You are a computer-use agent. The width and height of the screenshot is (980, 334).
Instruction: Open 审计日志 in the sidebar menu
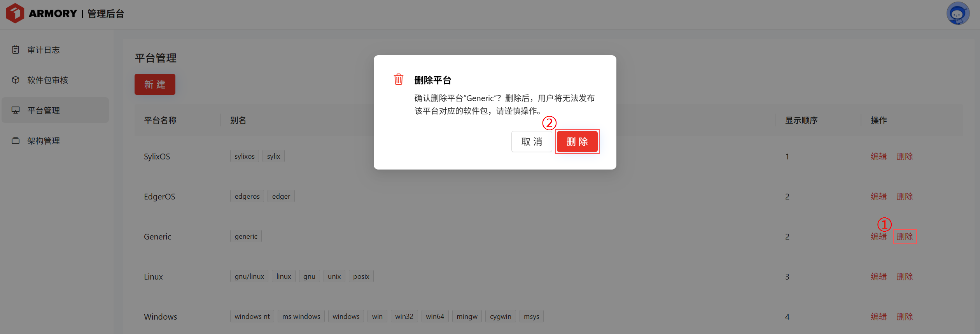pyautogui.click(x=44, y=50)
